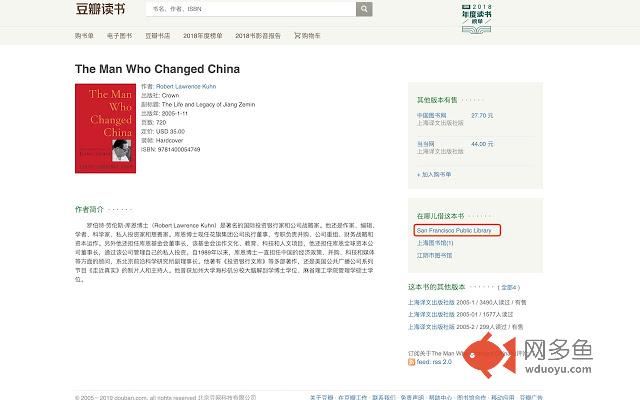Open the 2018 annual reading list badge
Screen dimensions: 640x400
476,18
